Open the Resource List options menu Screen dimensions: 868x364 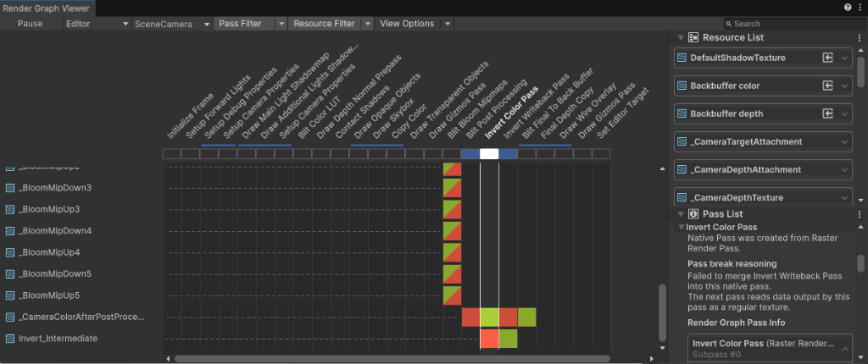coord(860,37)
